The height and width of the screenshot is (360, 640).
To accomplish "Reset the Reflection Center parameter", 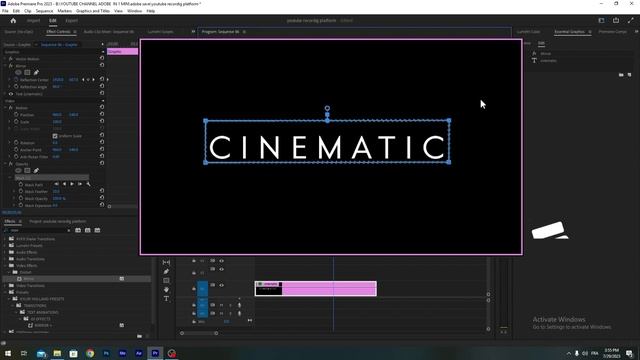I will click(102, 79).
